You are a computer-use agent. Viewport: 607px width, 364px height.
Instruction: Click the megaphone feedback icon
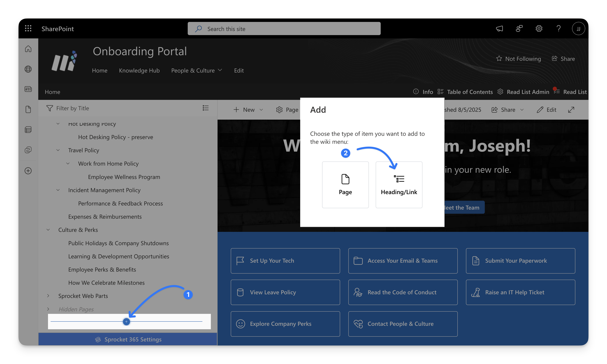pos(499,29)
